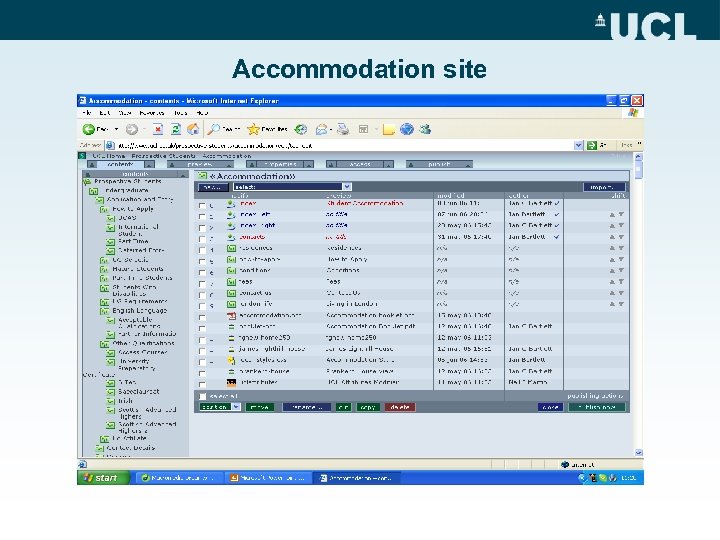
Task: Click the down arrow for the fees row
Action: [x=621, y=282]
